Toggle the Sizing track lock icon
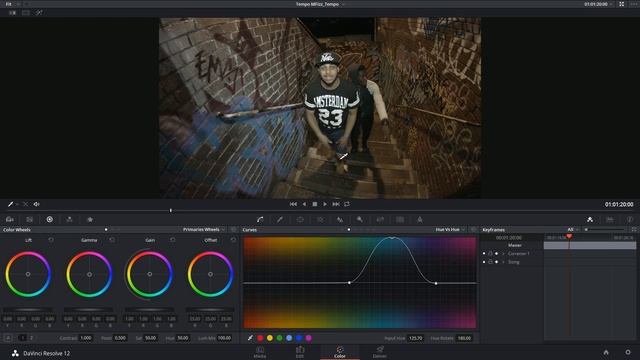 click(490, 262)
